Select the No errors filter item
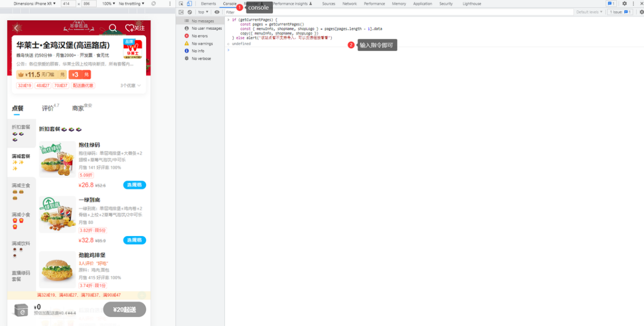Screen dimensions: 644x326 (199, 36)
